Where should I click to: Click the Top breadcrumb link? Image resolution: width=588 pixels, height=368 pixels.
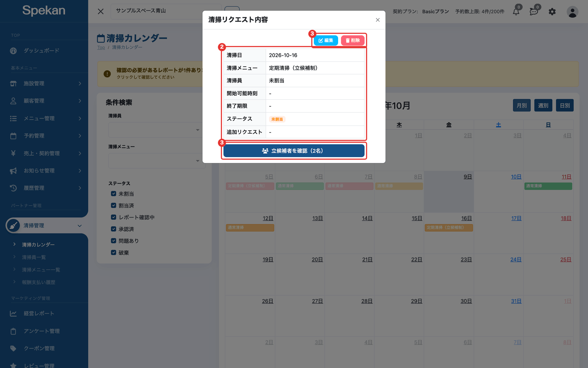click(101, 47)
